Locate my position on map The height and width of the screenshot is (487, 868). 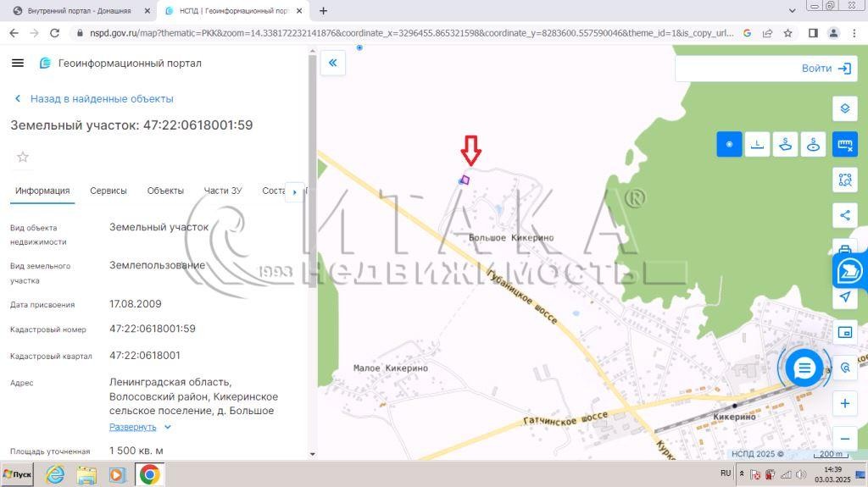845,297
